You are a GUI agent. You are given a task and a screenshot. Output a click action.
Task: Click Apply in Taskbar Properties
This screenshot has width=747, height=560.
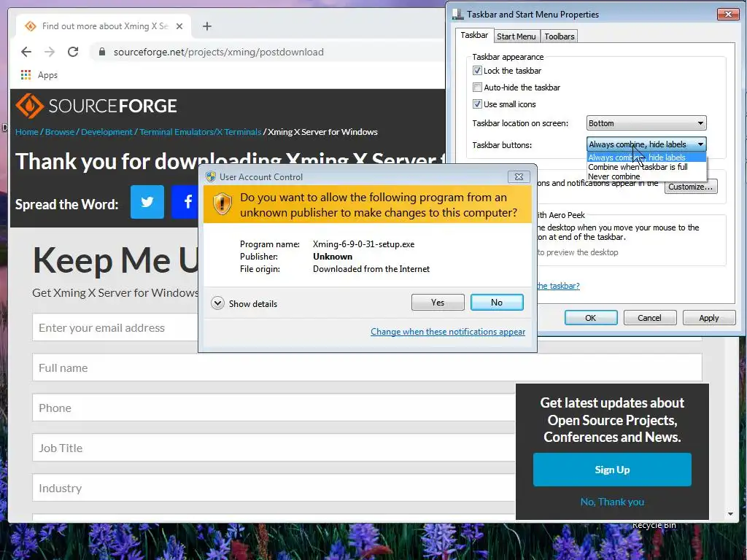pos(708,318)
